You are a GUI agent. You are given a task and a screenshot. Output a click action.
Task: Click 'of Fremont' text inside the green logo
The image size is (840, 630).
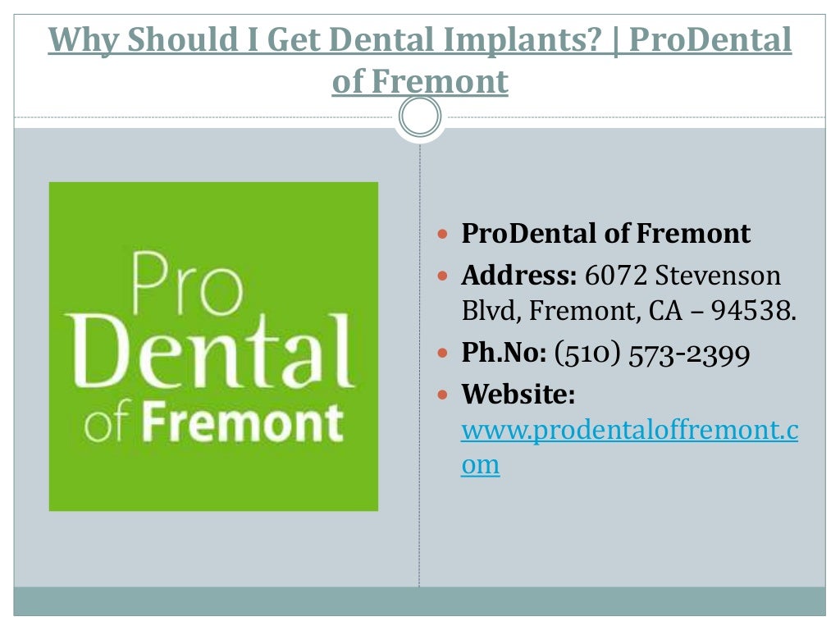(214, 422)
